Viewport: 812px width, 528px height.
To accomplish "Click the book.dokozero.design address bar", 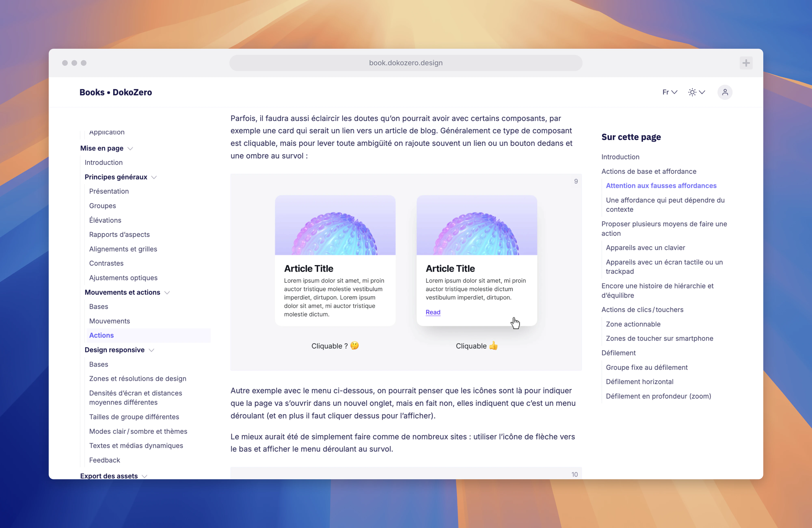I will pos(406,63).
